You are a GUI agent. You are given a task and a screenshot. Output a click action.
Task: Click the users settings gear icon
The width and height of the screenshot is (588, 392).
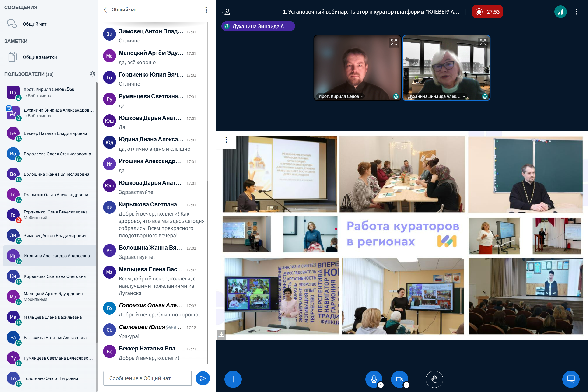pyautogui.click(x=92, y=74)
